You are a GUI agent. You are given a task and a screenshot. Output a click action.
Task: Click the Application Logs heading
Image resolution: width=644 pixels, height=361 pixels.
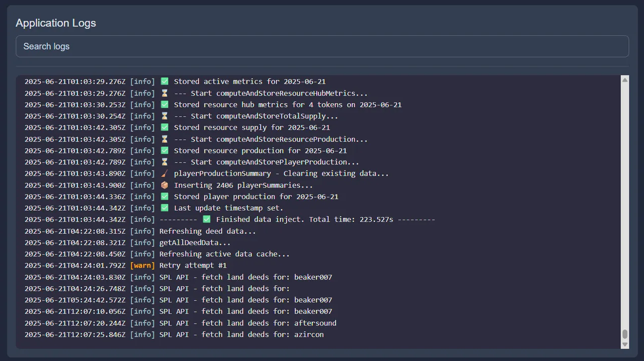56,23
